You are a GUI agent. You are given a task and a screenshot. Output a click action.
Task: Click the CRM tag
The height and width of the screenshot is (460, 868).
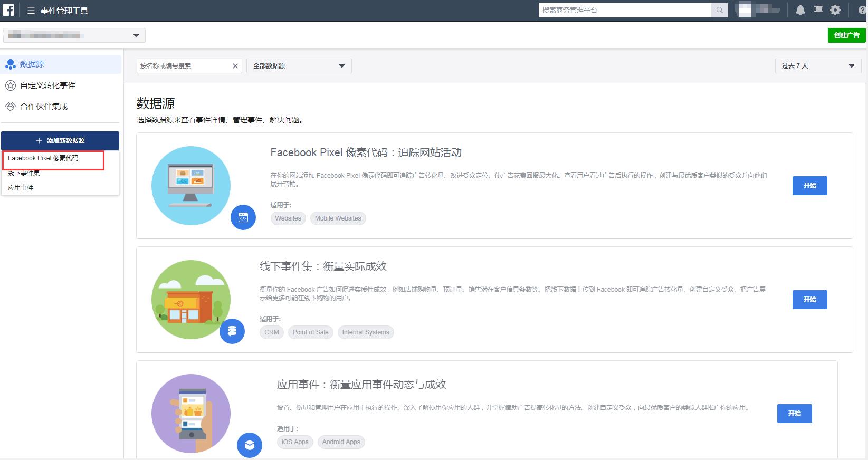point(272,332)
